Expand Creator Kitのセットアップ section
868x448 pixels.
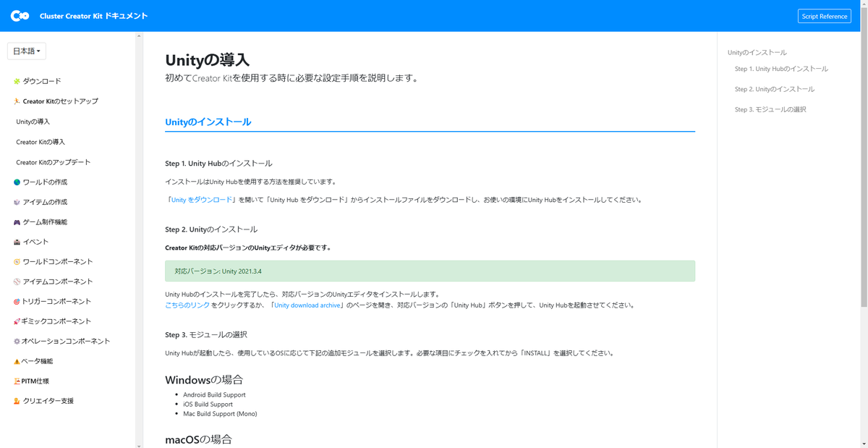click(61, 101)
